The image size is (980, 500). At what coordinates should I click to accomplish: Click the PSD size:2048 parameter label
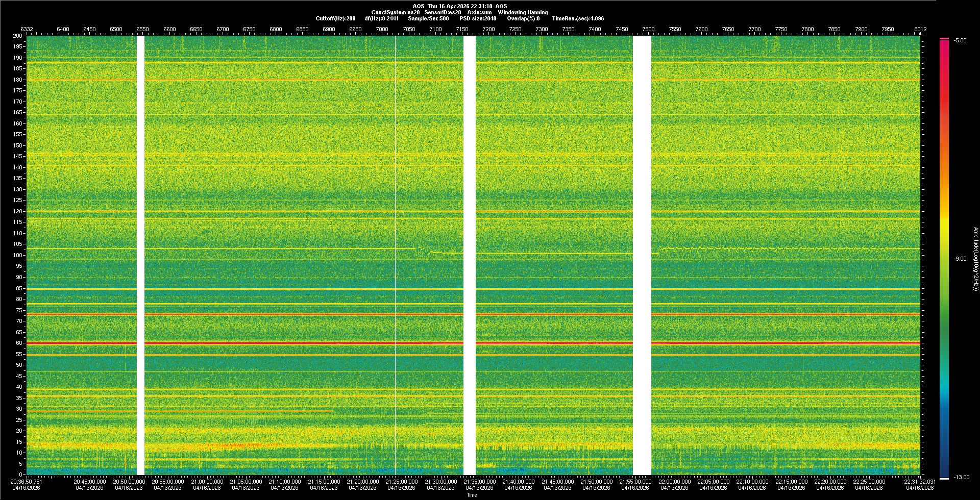(477, 18)
